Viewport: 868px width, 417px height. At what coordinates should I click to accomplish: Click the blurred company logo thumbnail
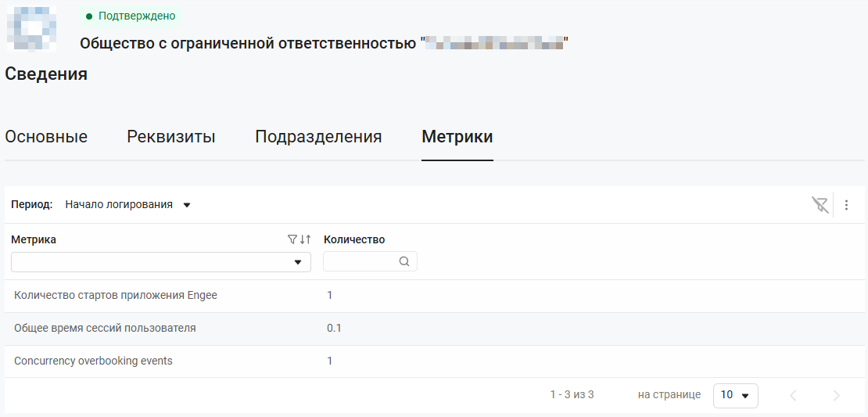click(x=31, y=30)
